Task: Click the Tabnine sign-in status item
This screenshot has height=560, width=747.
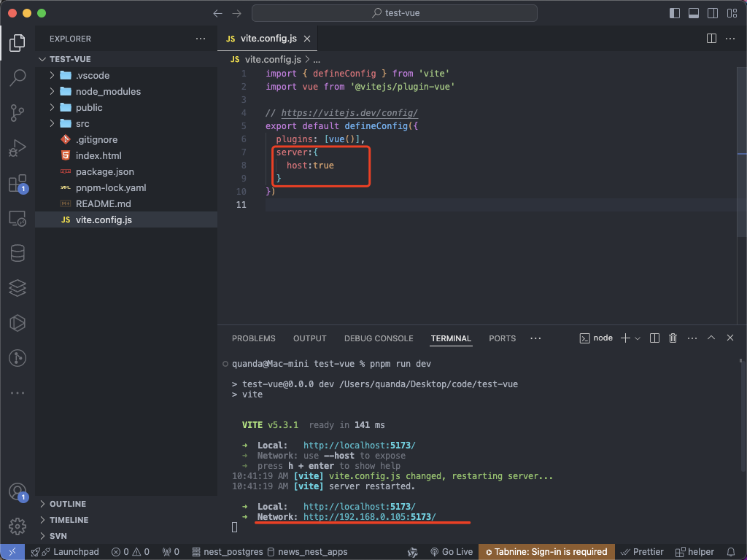Action: coord(546,552)
